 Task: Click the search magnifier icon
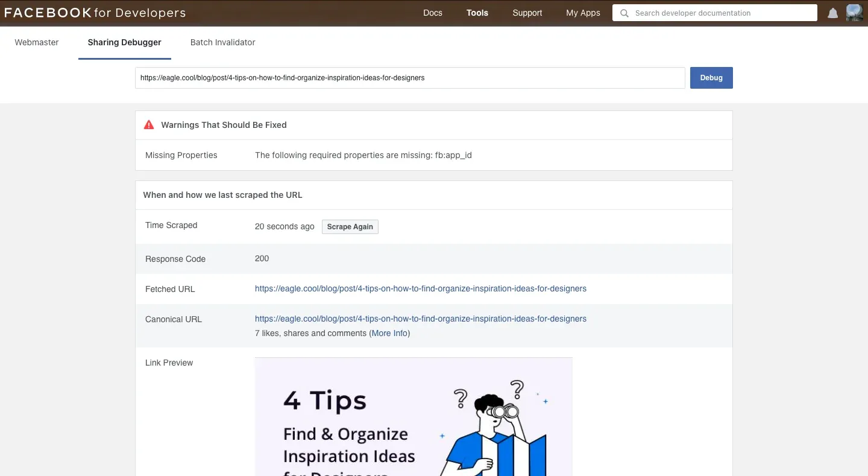[624, 13]
